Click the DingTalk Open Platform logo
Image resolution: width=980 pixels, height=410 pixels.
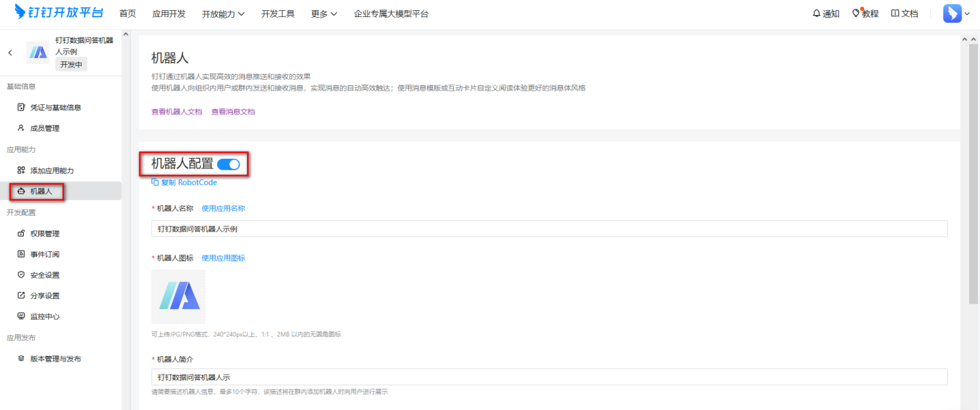point(59,13)
